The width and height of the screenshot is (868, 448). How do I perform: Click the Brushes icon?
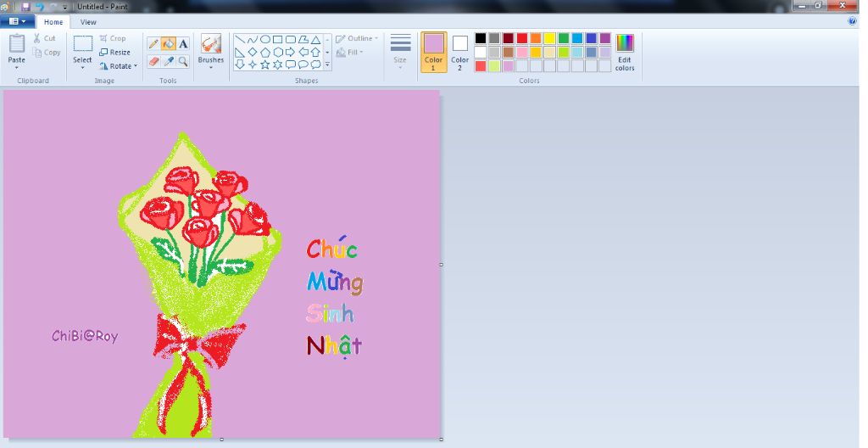point(211,44)
